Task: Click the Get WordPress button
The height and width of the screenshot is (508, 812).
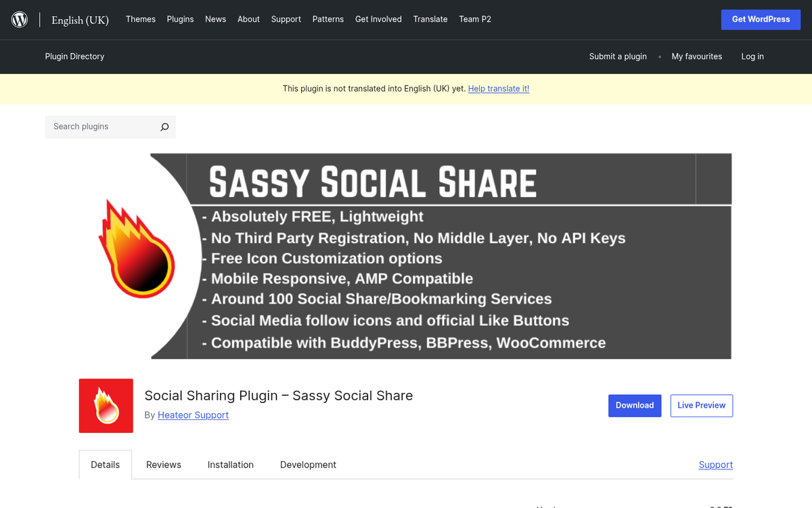Action: (761, 19)
